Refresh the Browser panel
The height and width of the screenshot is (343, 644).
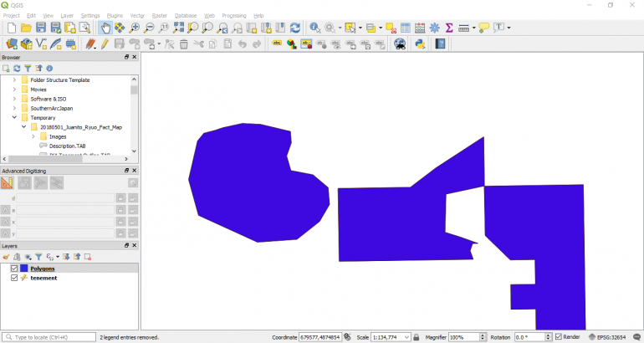coord(17,69)
